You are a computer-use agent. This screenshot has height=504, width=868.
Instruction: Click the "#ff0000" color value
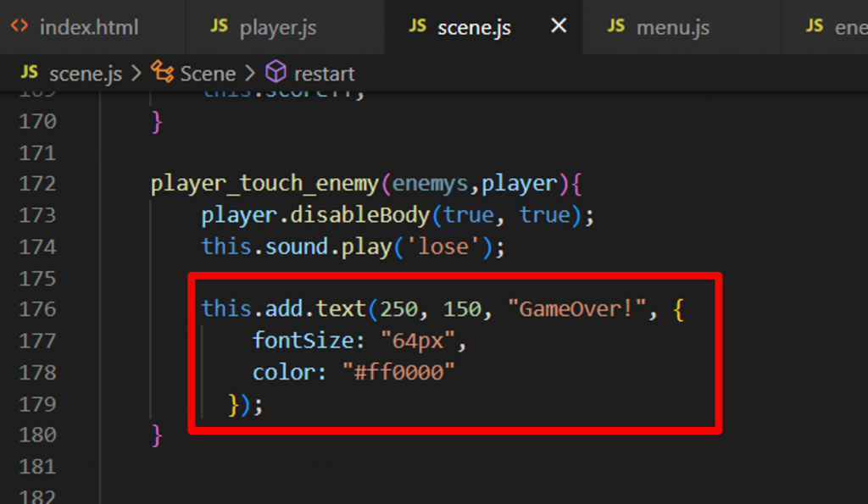(x=398, y=373)
